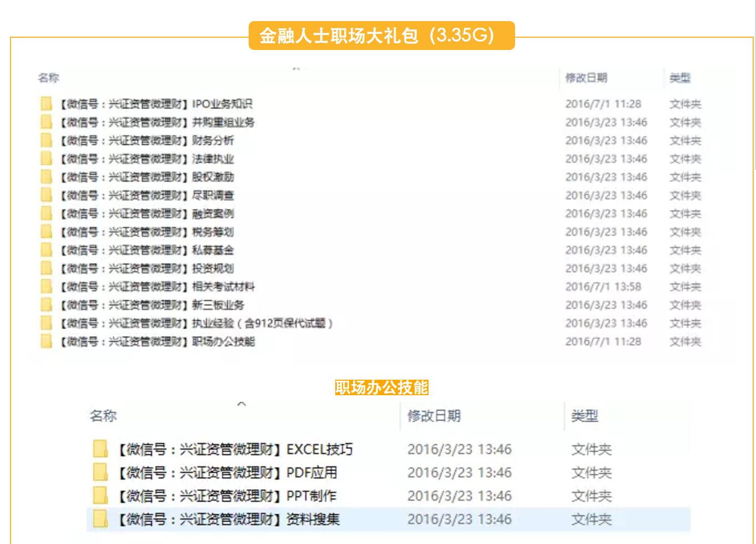This screenshot has height=544, width=756.
Task: Click folder icon of 并购重组业务 row
Action: coord(46,122)
